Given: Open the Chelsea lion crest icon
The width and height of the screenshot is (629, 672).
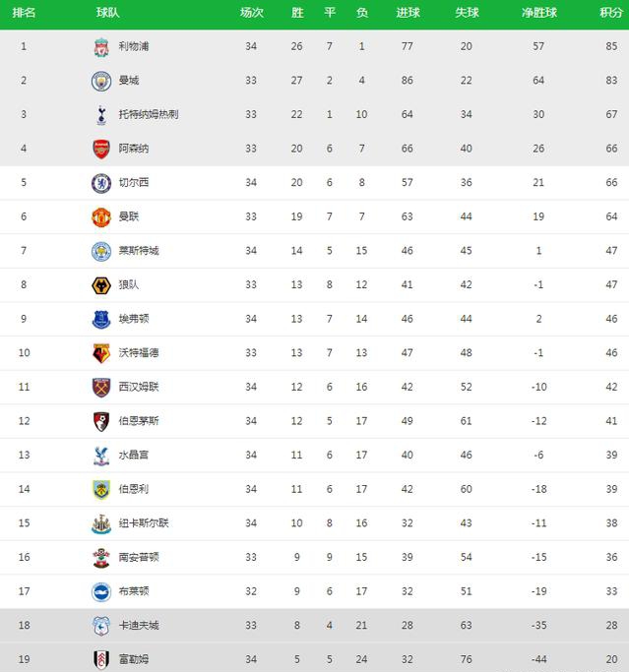Looking at the screenshot, I should point(101,183).
